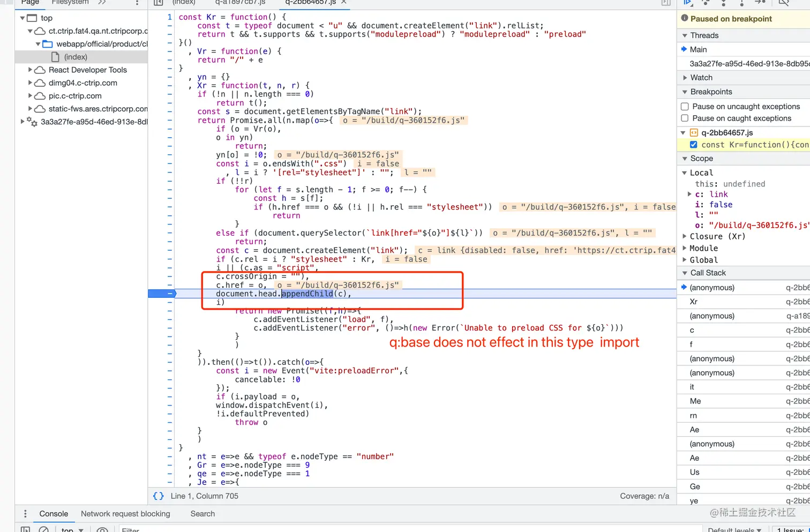
Task: Click line number 1 in the gutter
Action: (x=169, y=17)
